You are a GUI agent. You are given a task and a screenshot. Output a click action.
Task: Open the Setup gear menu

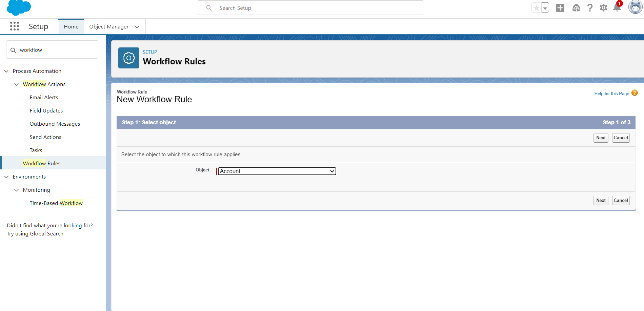coord(603,8)
